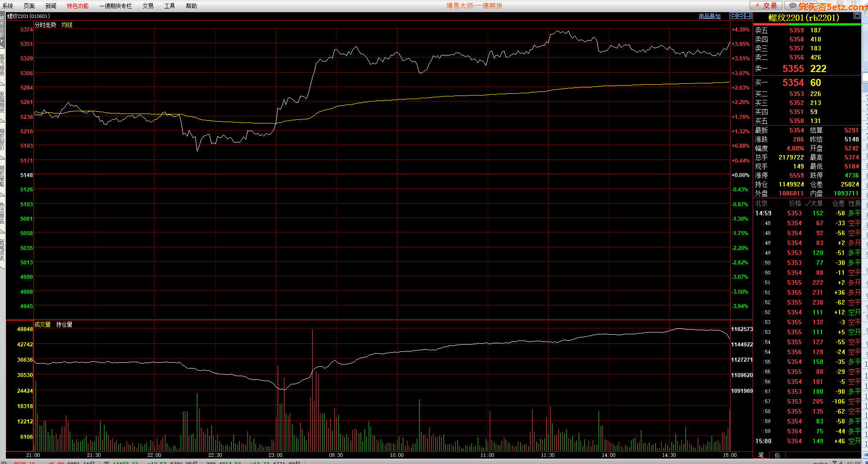The image size is (868, 464).
Task: Open the 一德期货专栏 menu
Action: (x=115, y=6)
